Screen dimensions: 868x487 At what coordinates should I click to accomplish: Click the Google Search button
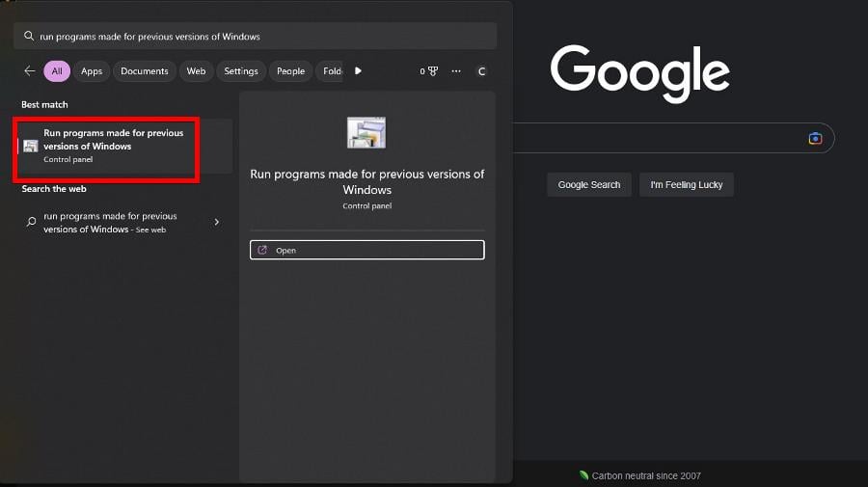click(x=589, y=185)
